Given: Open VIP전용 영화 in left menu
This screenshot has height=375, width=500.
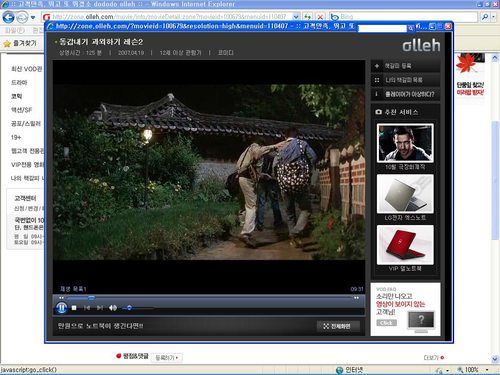Looking at the screenshot, I should click(27, 164).
